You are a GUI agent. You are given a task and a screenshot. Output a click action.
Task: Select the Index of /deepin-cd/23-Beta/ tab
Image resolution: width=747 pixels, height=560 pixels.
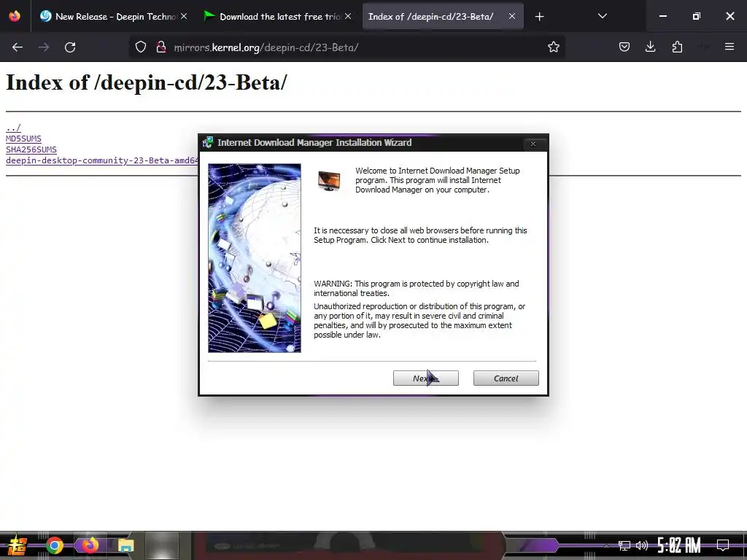point(430,17)
